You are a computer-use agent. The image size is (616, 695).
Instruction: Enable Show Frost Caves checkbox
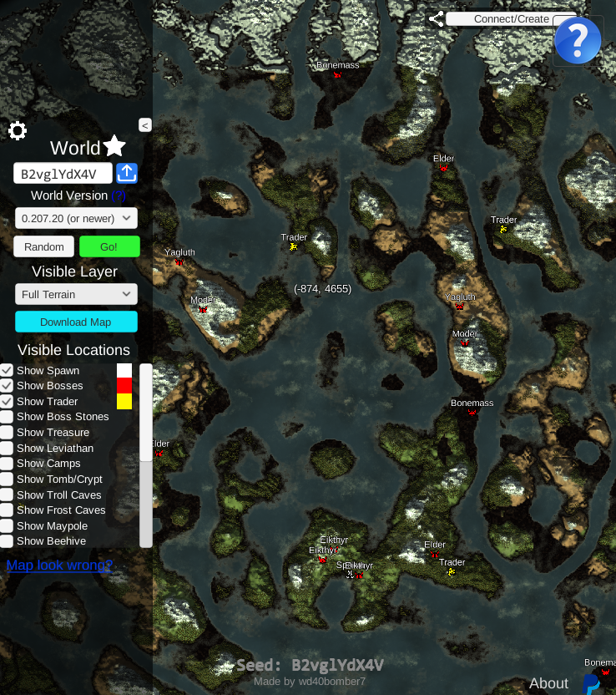pyautogui.click(x=7, y=510)
